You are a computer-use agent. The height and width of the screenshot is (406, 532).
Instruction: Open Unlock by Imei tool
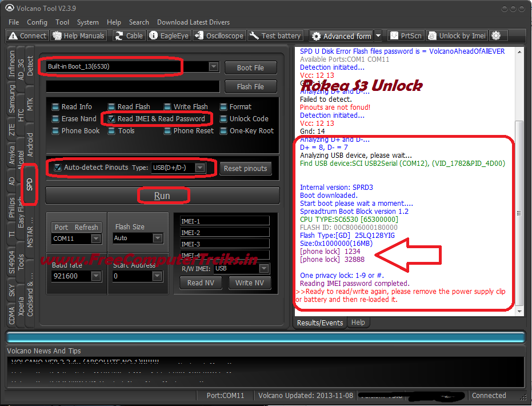457,35
